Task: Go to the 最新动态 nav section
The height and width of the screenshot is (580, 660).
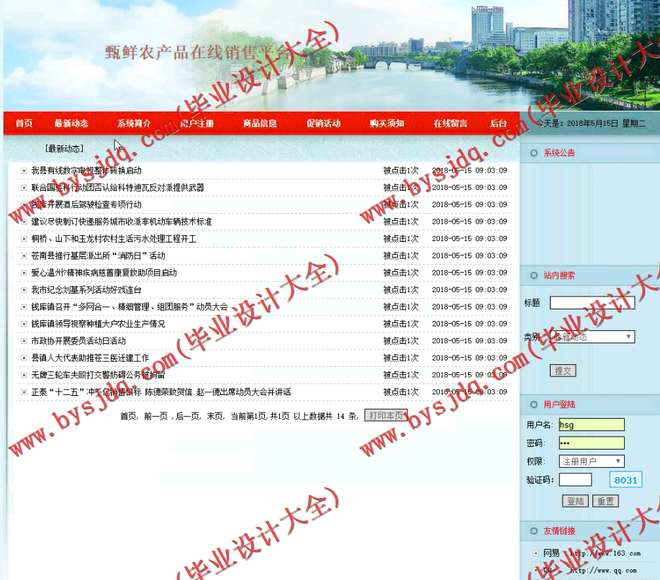Action: pos(71,123)
